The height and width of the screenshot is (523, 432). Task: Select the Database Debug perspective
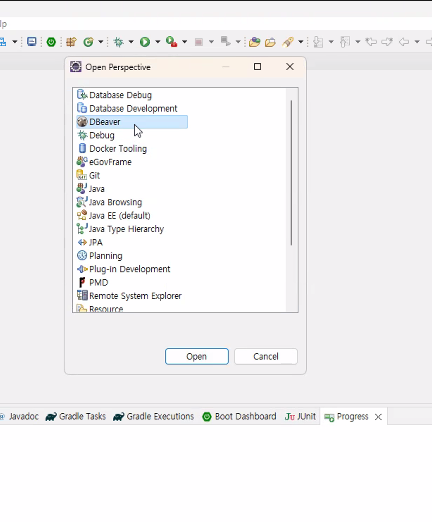(x=114, y=95)
